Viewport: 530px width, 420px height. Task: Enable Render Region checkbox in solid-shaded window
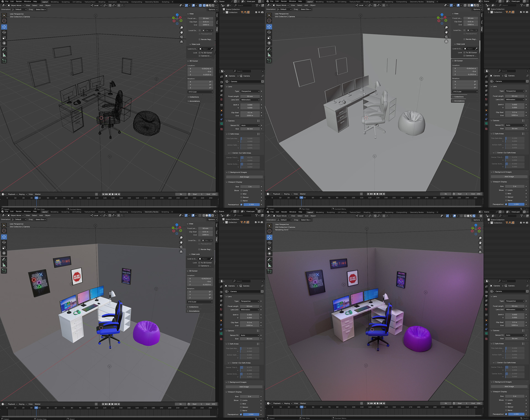(x=464, y=39)
